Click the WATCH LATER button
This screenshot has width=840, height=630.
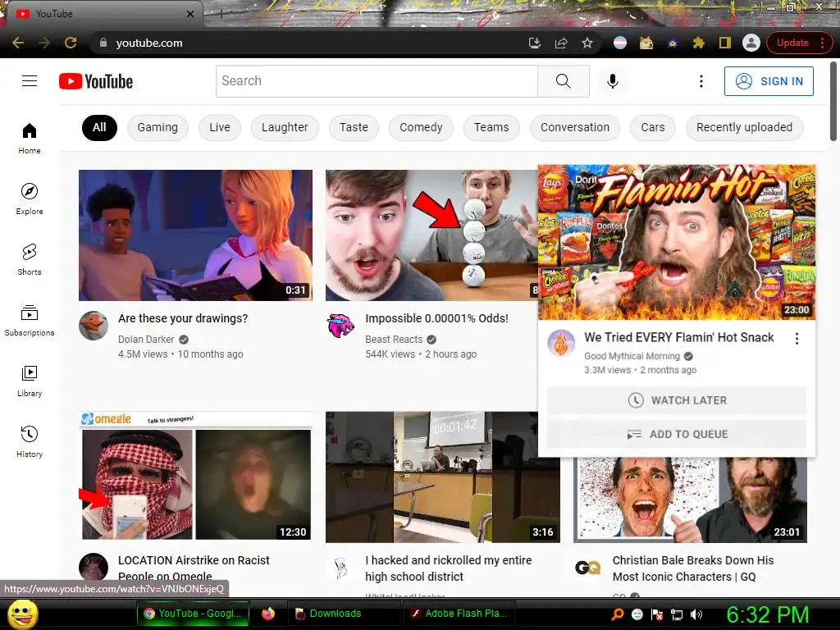677,400
